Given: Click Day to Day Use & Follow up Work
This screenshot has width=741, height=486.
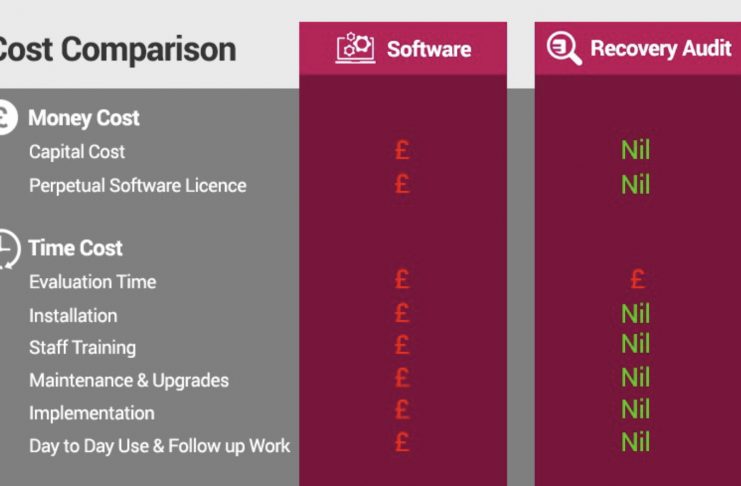Looking at the screenshot, I should click(160, 446).
